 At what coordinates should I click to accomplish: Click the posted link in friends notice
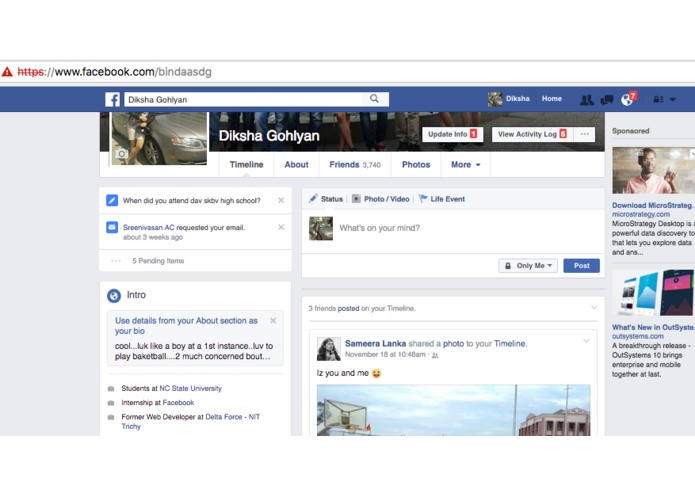[348, 308]
